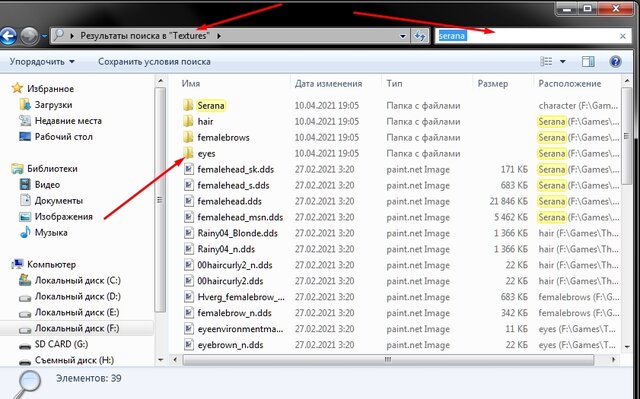This screenshot has width=640, height=399.
Task: Select Избранное in the navigation pane
Action: (51, 89)
